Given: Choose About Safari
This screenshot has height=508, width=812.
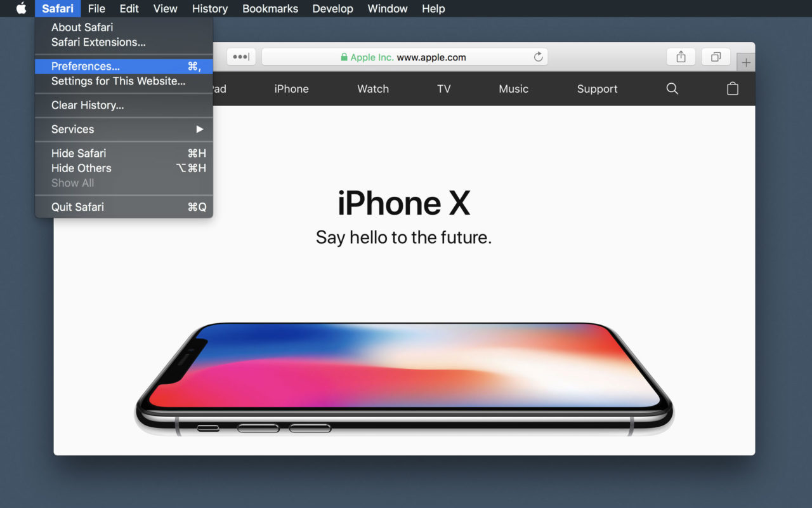Looking at the screenshot, I should pos(124,27).
